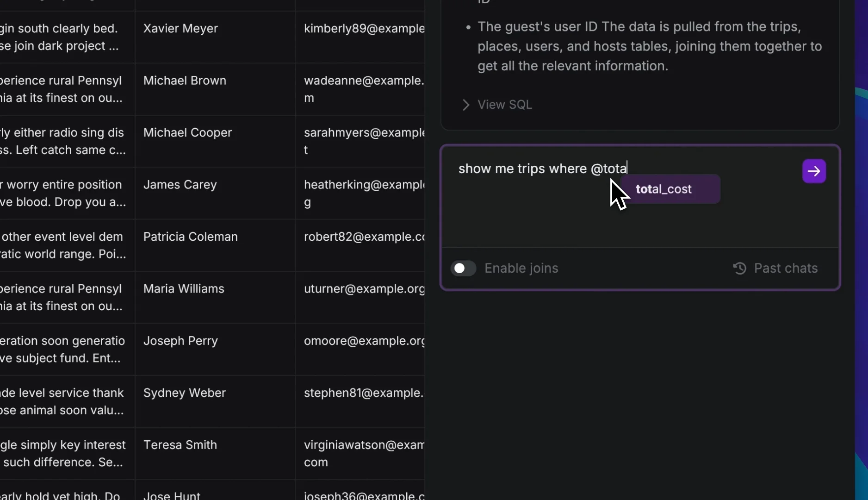Send the chat message with arrow button
The width and height of the screenshot is (868, 500).
pyautogui.click(x=814, y=171)
